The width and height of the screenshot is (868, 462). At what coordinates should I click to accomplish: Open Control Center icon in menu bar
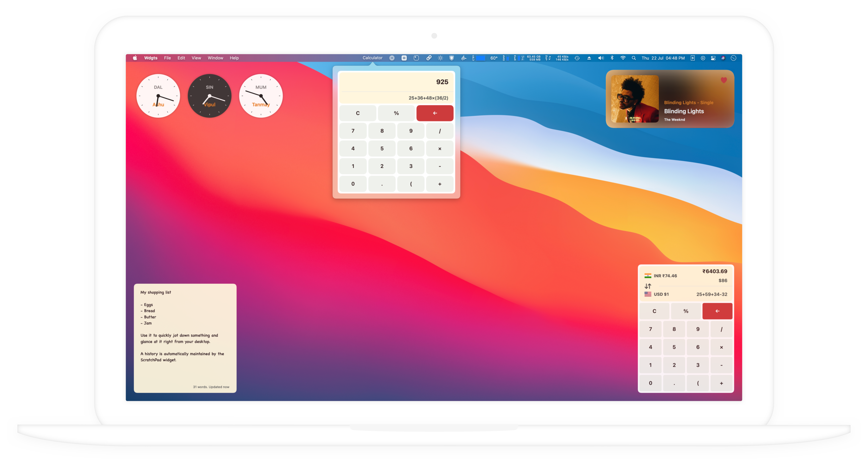[713, 58]
